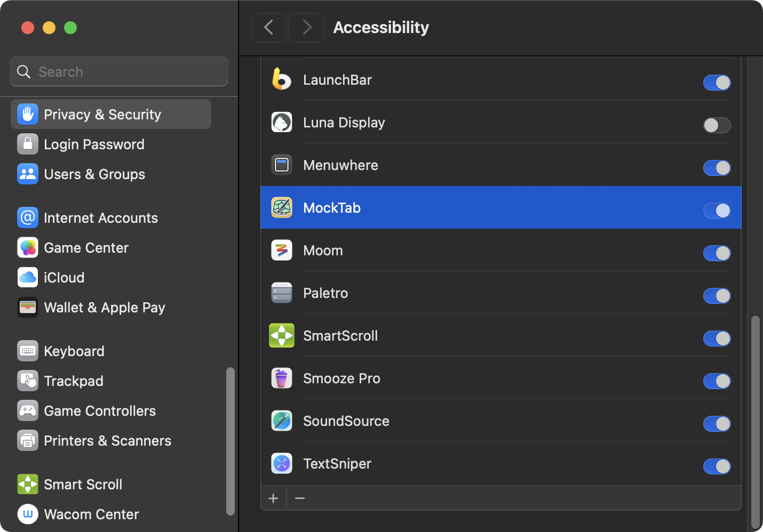Click the sidebar vertical scrollbar

point(231,441)
